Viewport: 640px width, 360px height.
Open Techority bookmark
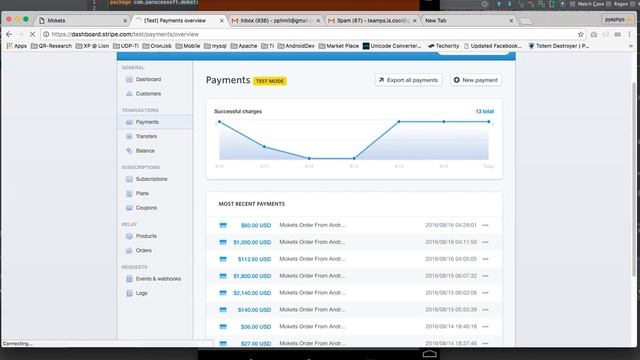[443, 46]
